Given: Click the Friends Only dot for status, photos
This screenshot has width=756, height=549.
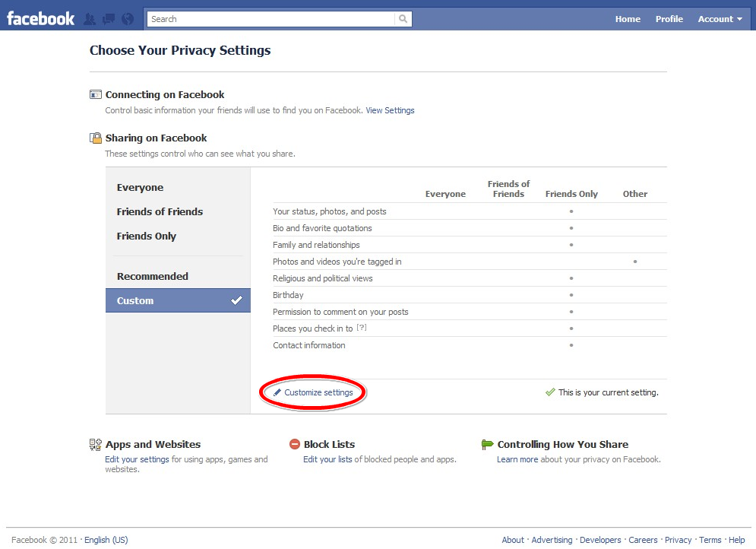Looking at the screenshot, I should coord(571,211).
